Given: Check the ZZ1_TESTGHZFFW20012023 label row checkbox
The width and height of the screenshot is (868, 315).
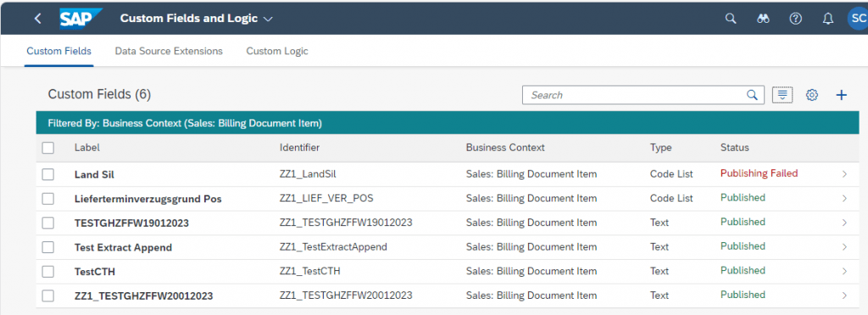Looking at the screenshot, I should 48,296.
